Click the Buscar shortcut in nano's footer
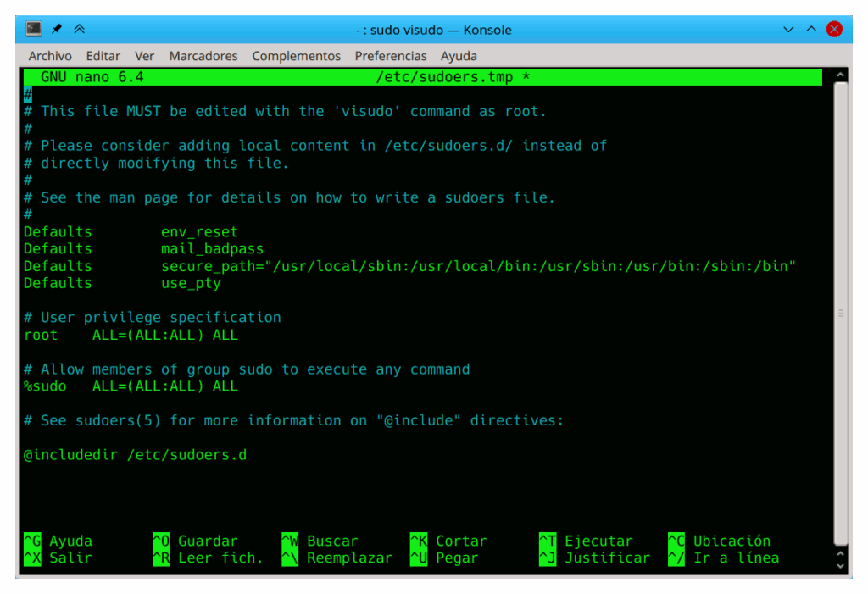The image size is (868, 594). (323, 541)
